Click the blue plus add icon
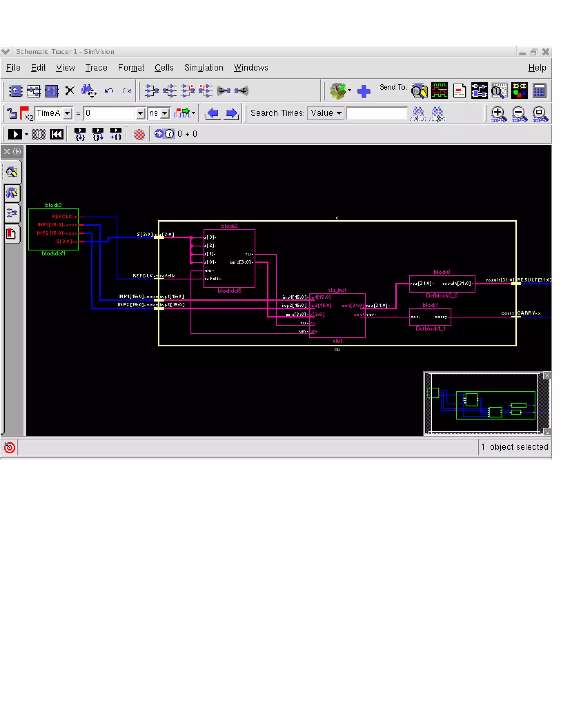This screenshot has width=563, height=728. click(363, 91)
